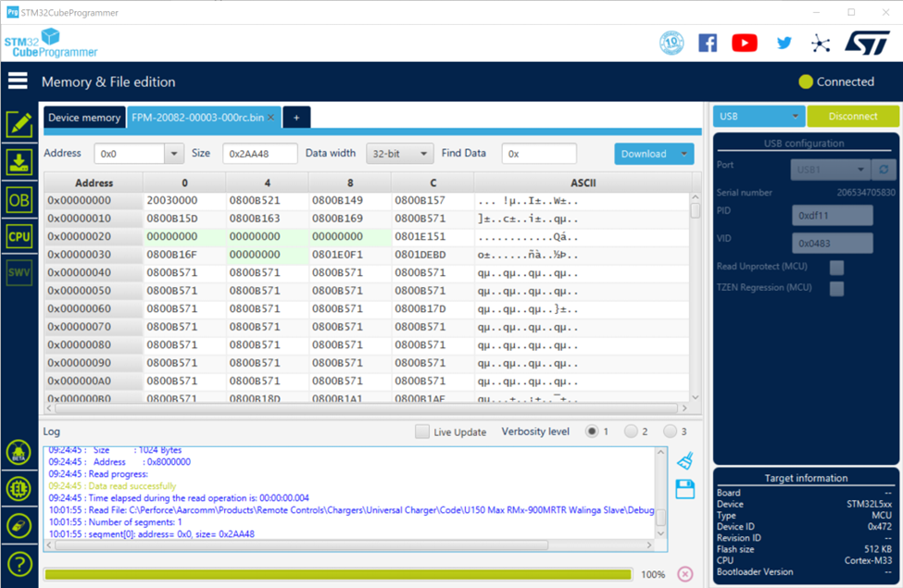903x588 pixels.
Task: Open the beta bug feature icon
Action: 19,453
